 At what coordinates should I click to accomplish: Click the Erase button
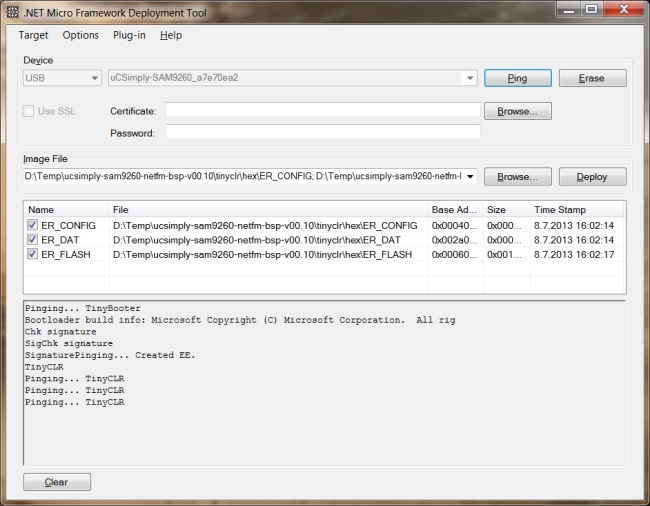point(592,78)
